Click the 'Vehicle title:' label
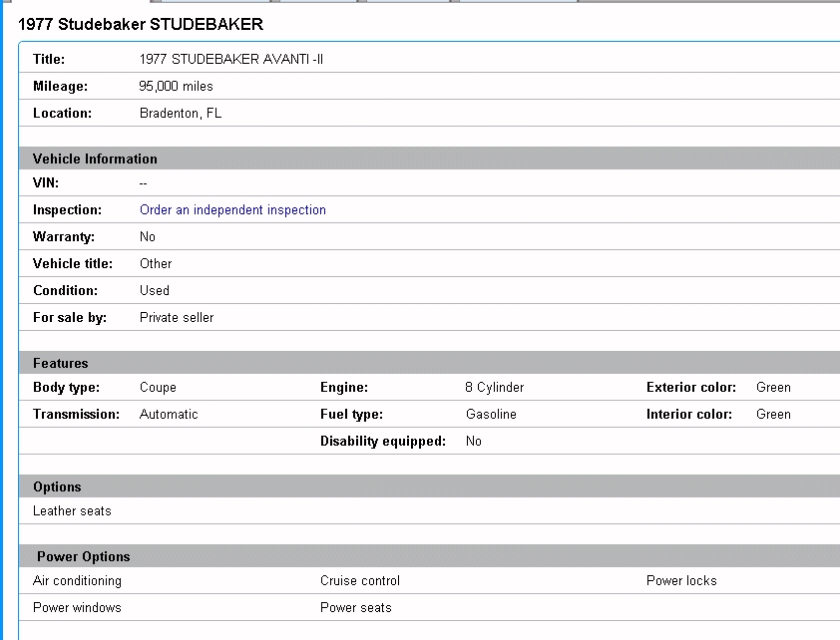Viewport: 840px width, 640px height. [73, 263]
